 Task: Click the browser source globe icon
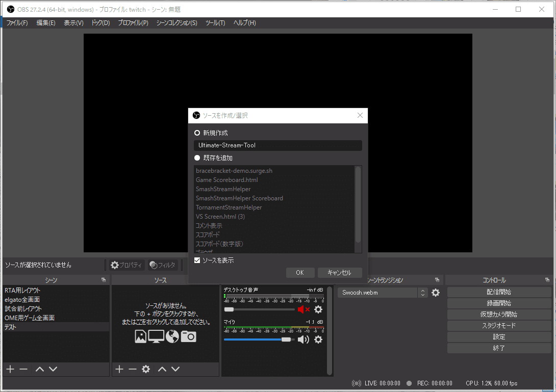point(172,336)
